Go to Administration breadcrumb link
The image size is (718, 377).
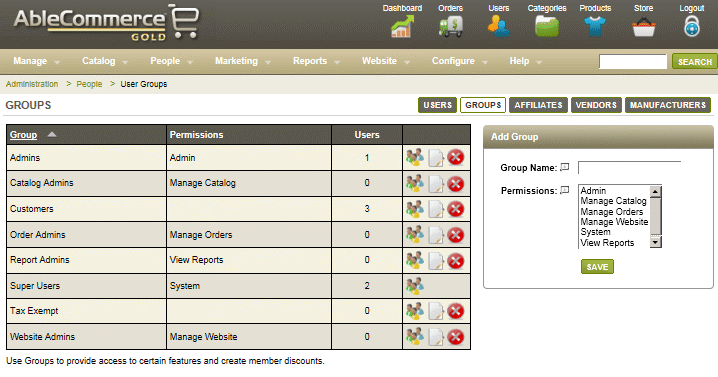[32, 84]
